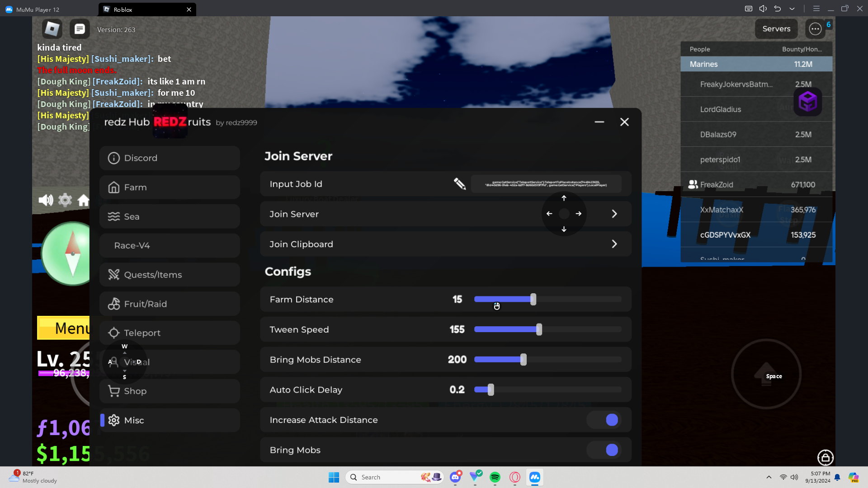
Task: Open the Roblox chat window icon
Action: tap(80, 29)
